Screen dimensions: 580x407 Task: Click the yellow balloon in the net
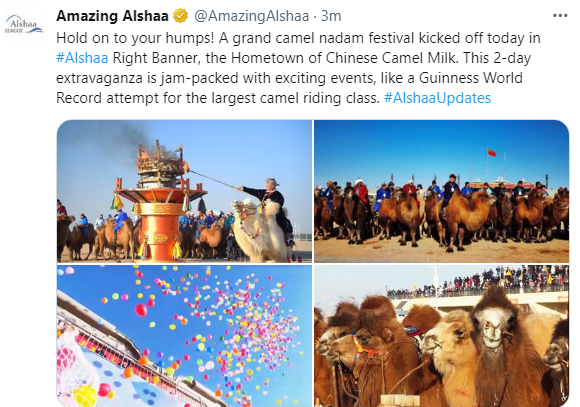(x=85, y=396)
